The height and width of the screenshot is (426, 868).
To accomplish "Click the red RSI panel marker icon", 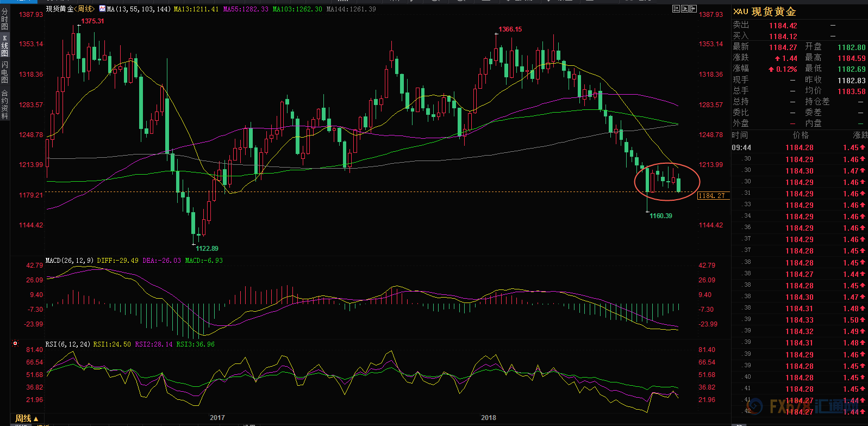I will (x=15, y=343).
